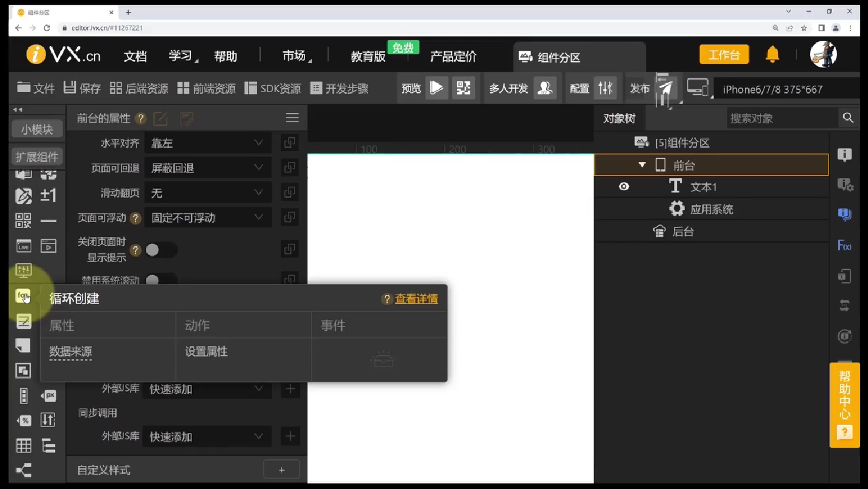
Task: Open the 帮助 menu
Action: [x=225, y=56]
